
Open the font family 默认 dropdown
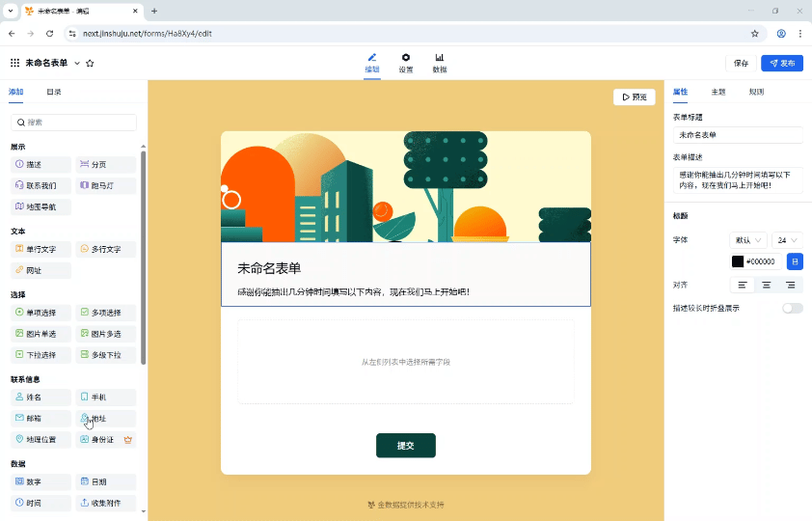[747, 239]
